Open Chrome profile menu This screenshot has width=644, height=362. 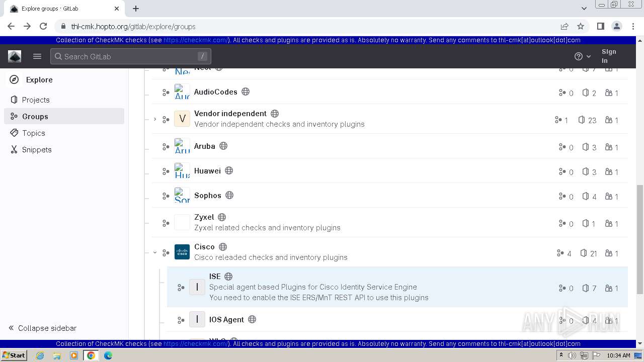click(616, 26)
